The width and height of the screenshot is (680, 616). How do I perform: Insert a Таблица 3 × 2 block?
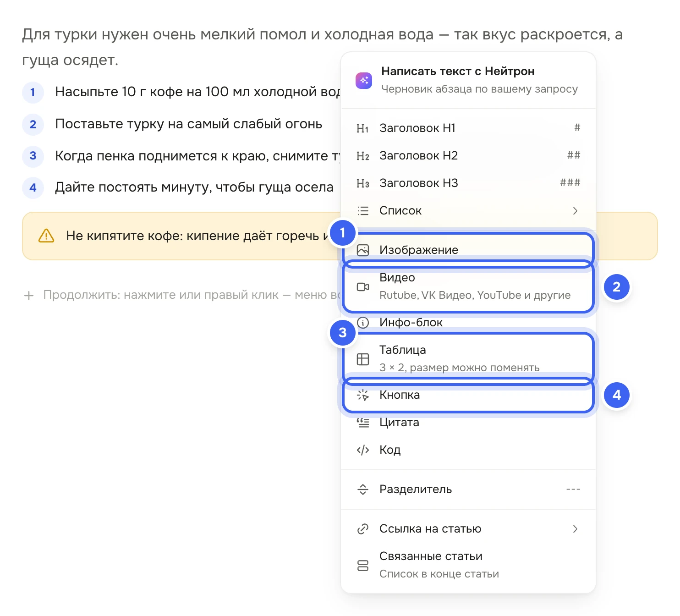click(x=468, y=359)
